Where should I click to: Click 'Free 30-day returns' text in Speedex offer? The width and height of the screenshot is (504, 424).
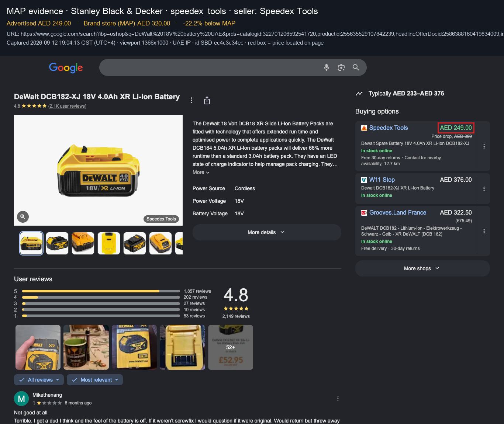[380, 158]
